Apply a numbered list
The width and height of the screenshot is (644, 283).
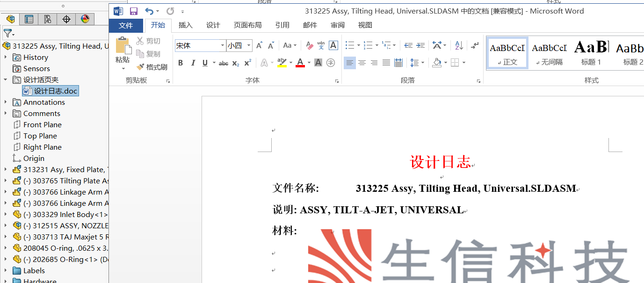368,45
